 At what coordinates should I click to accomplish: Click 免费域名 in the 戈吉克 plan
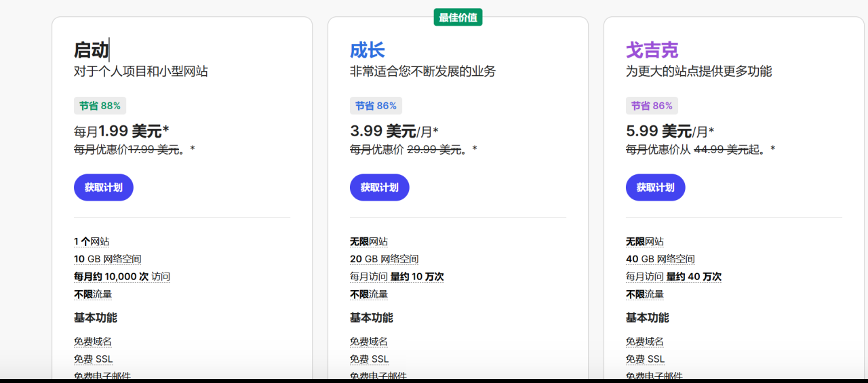pyautogui.click(x=645, y=342)
